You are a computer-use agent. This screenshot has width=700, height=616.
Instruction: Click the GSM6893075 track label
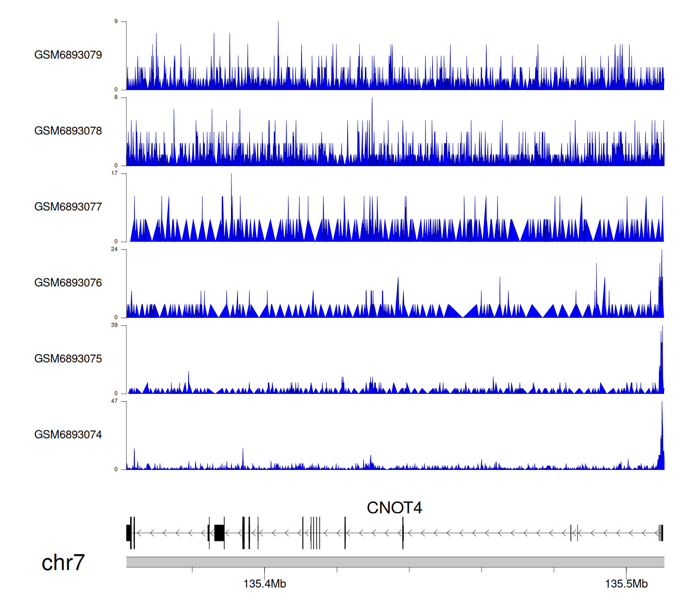[x=68, y=359]
